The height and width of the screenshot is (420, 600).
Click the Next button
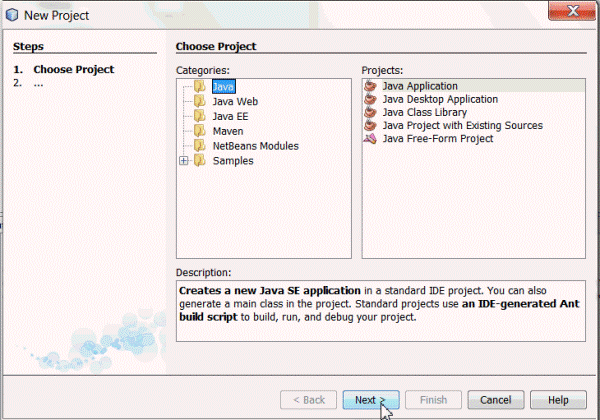point(371,400)
